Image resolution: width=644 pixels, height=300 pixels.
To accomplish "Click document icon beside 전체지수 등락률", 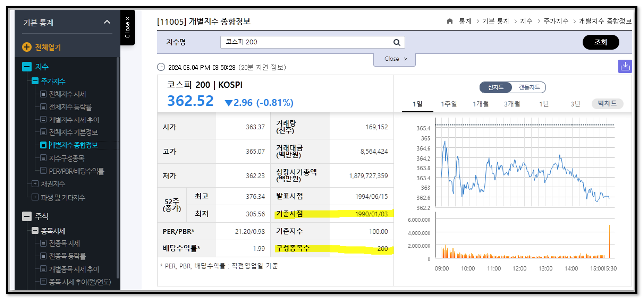I will pyautogui.click(x=44, y=107).
